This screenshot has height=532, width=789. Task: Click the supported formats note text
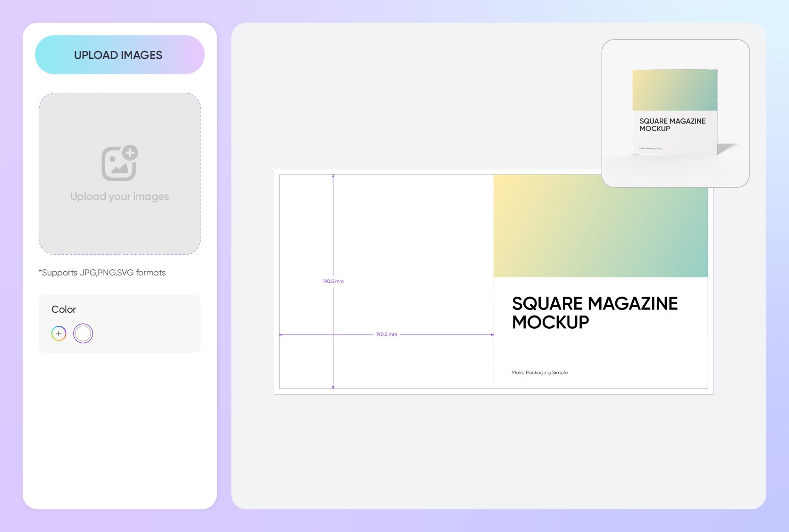click(102, 273)
